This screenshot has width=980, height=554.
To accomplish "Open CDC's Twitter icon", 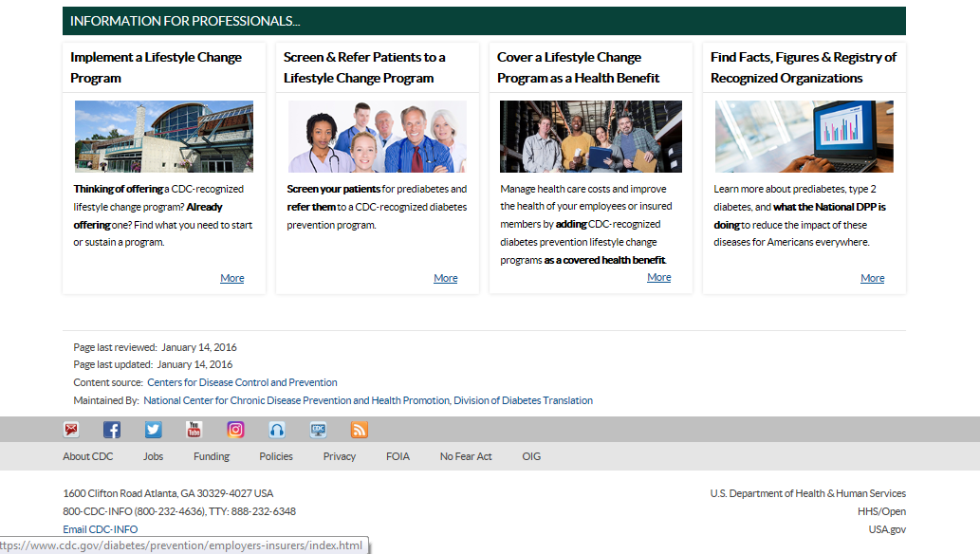I will tap(153, 430).
